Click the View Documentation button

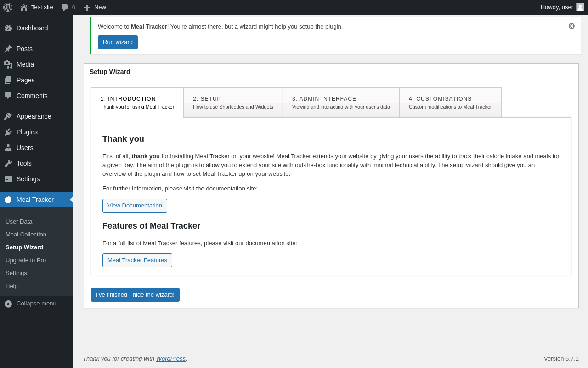point(135,206)
